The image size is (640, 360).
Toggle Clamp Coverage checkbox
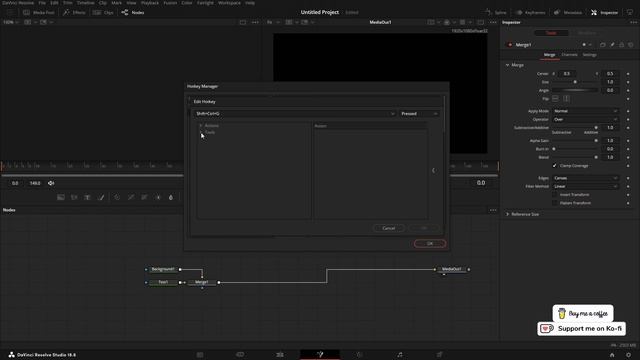click(554, 166)
